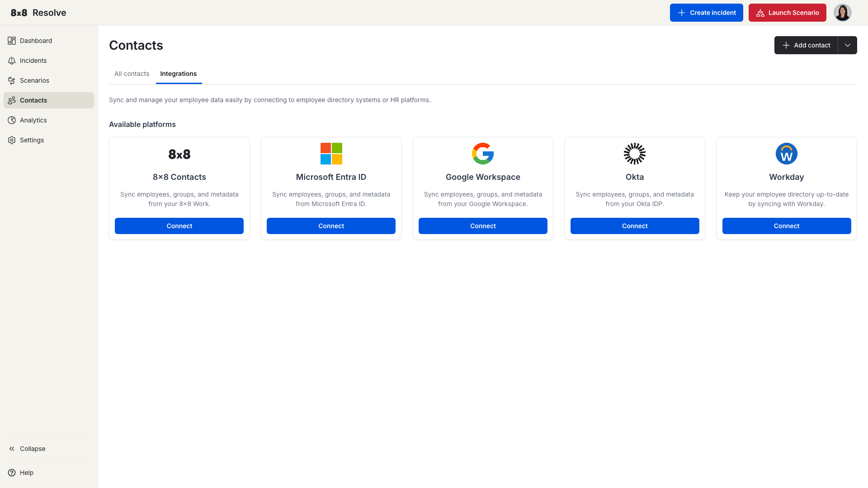
Task: Click the Launch Scenario button icon
Action: tap(760, 13)
